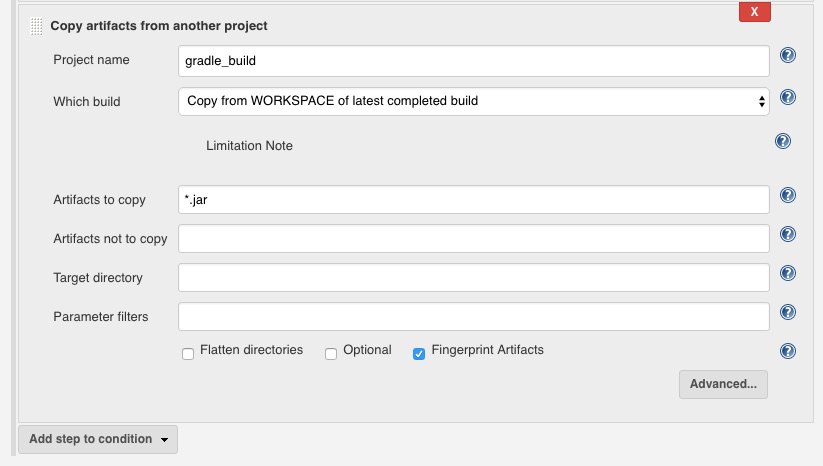Viewport: 823px width, 466px height.
Task: Enable Flatten directories checkbox
Action: [x=188, y=354]
